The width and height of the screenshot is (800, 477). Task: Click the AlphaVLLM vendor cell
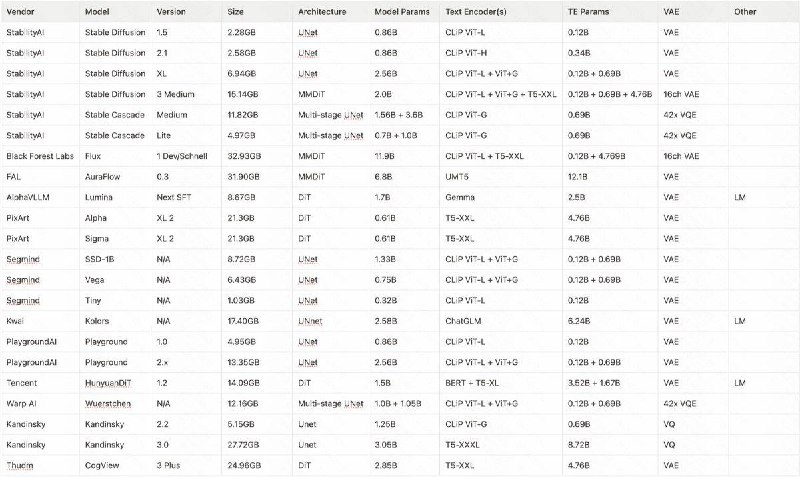(29, 198)
